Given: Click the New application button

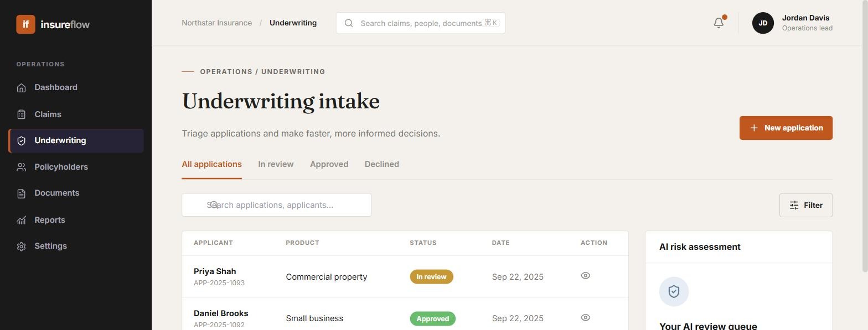Looking at the screenshot, I should 786,128.
